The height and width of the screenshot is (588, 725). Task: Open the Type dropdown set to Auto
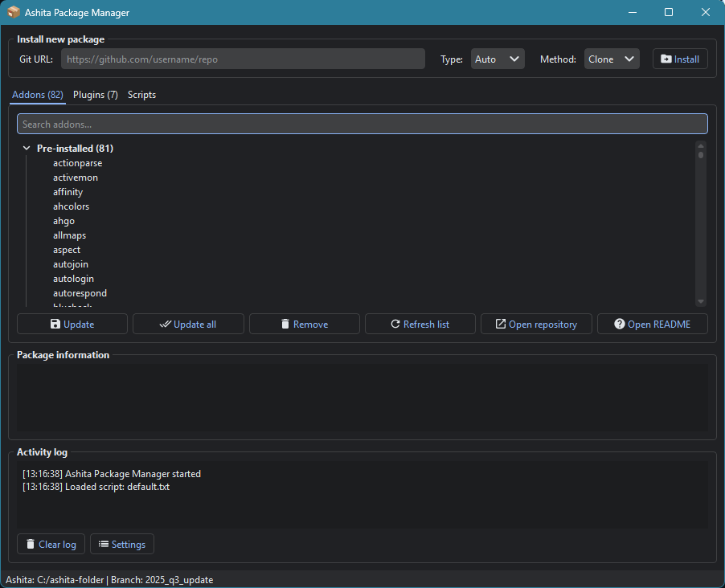tap(498, 59)
